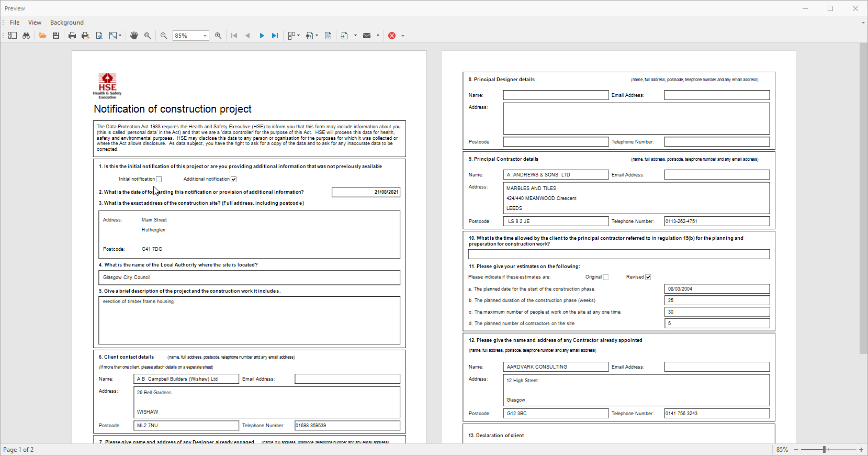This screenshot has height=456, width=868.
Task: Expand the menu bar options chevron at right
Action: 863,23
